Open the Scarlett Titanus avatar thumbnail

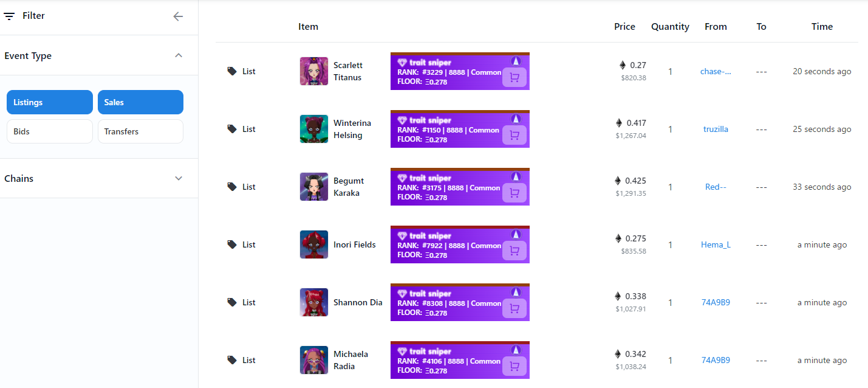coord(314,71)
